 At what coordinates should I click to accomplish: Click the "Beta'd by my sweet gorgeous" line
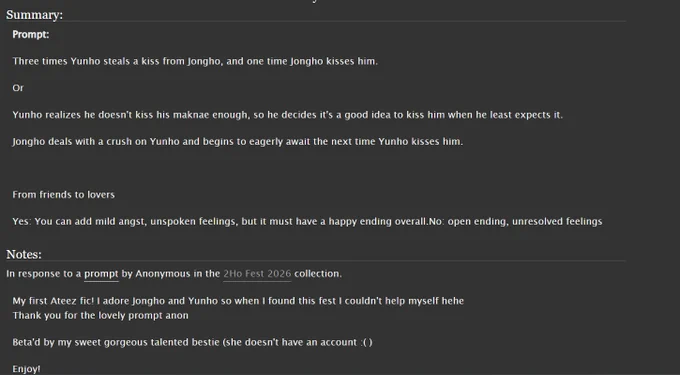point(192,342)
